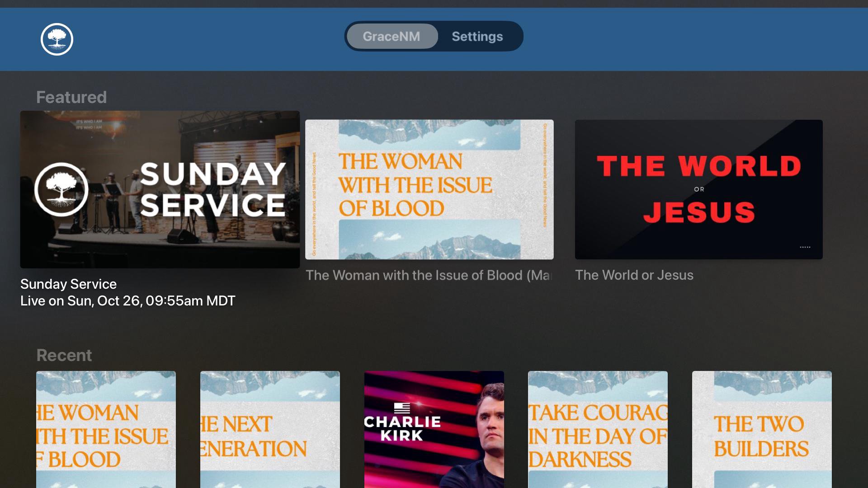Click the Featured section heading
Viewport: 868px width, 488px height.
point(71,97)
